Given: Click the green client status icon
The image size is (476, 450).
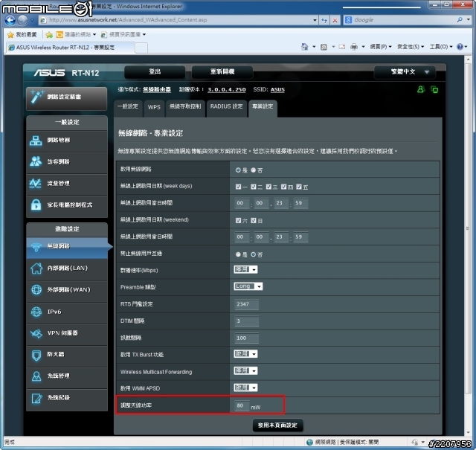Looking at the screenshot, I should click(421, 89).
